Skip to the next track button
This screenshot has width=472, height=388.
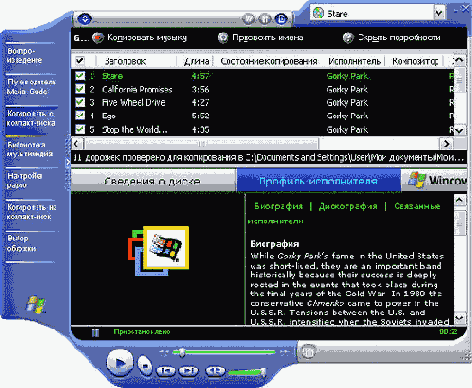188,371
